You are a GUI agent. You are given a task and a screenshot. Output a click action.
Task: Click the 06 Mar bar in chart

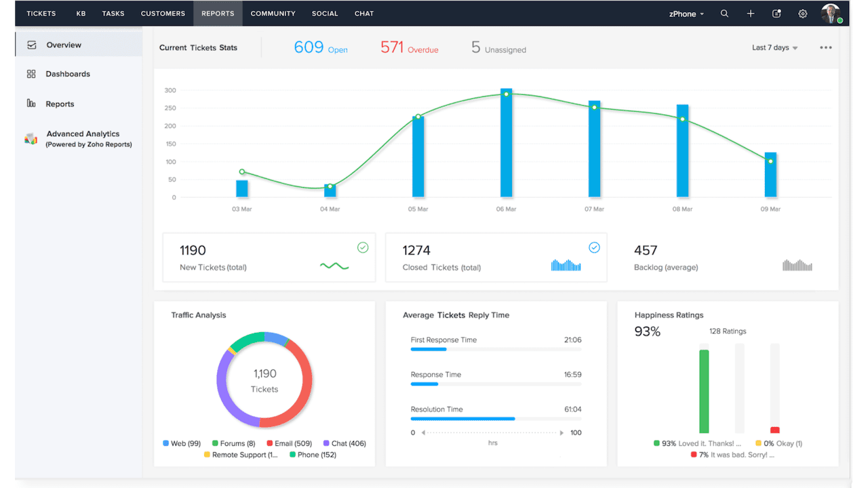506,142
